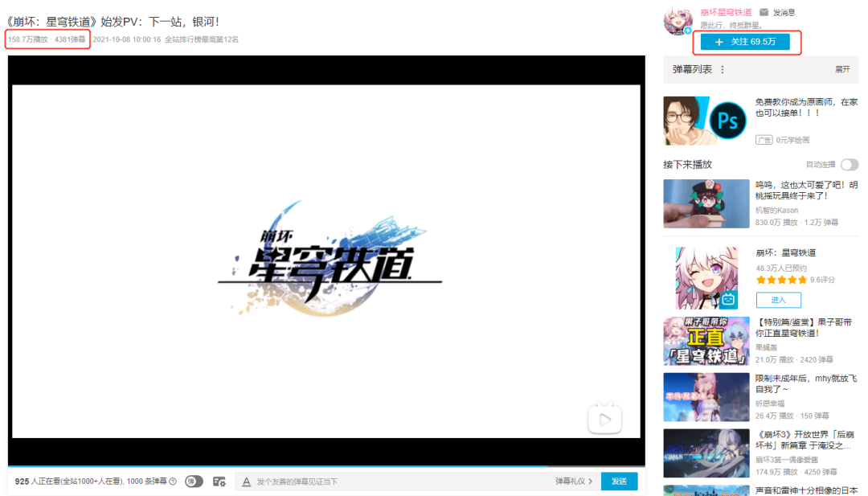Send danmaku with the 发送 button

(x=619, y=482)
